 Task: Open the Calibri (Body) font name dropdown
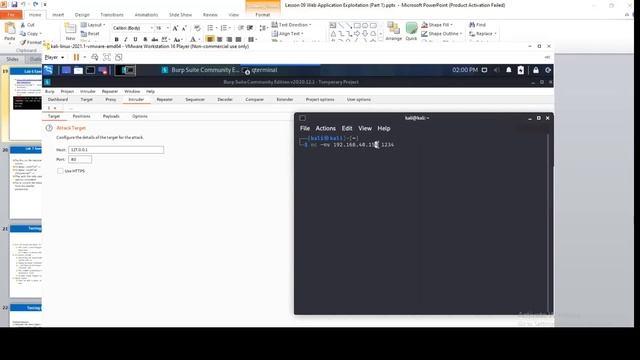pos(151,28)
